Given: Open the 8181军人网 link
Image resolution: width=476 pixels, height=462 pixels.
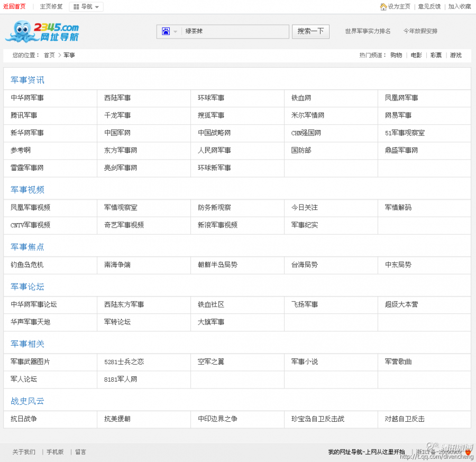Looking at the screenshot, I should (x=121, y=379).
